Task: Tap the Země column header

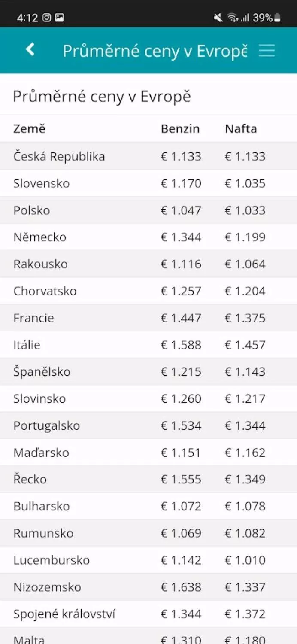Action: [29, 128]
